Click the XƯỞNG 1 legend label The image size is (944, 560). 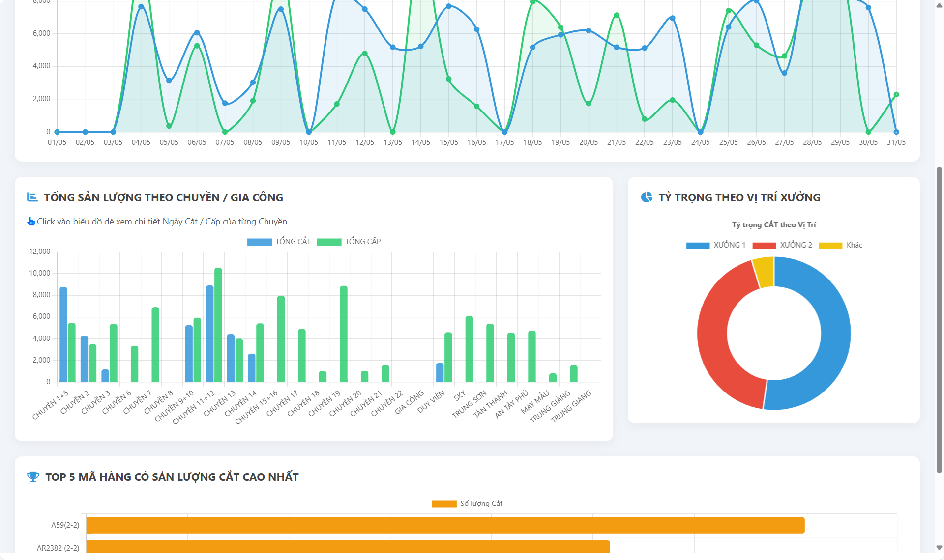click(x=730, y=245)
